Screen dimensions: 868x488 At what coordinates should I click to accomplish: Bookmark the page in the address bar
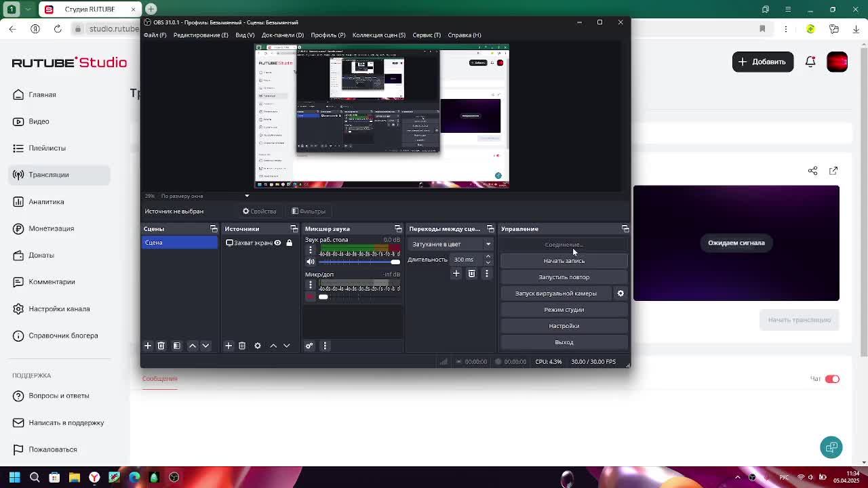(x=762, y=29)
